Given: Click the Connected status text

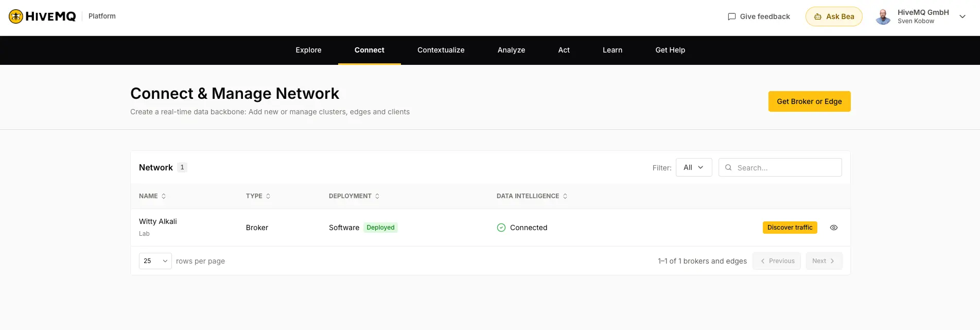Looking at the screenshot, I should pos(529,228).
